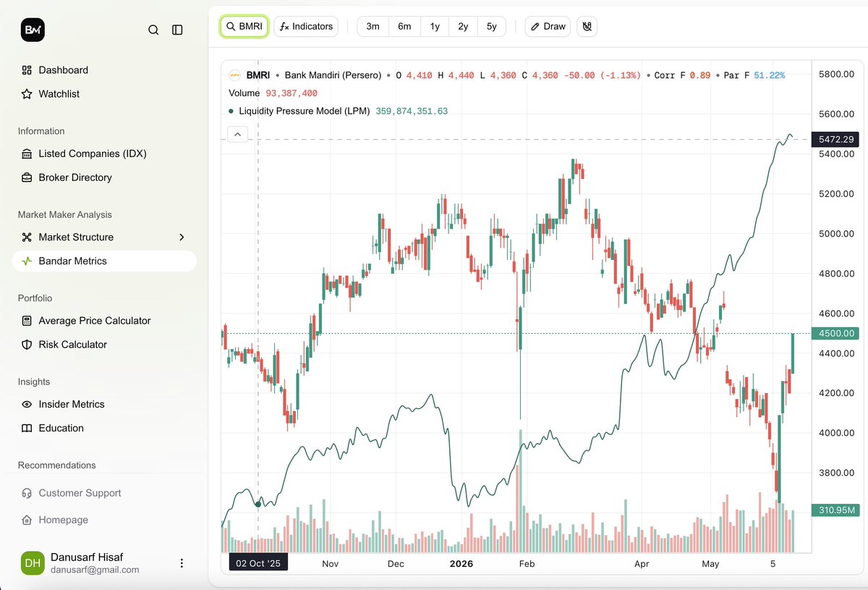Toggle the sidebar panel layout icon
The width and height of the screenshot is (868, 590).
click(x=177, y=30)
